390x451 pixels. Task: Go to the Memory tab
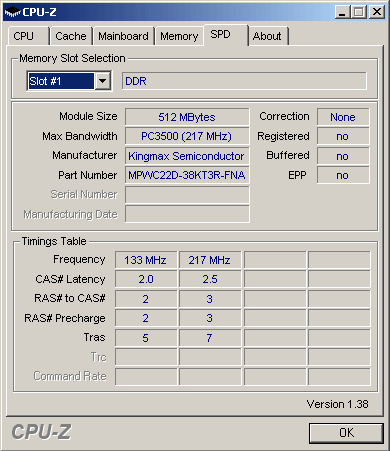tap(179, 36)
